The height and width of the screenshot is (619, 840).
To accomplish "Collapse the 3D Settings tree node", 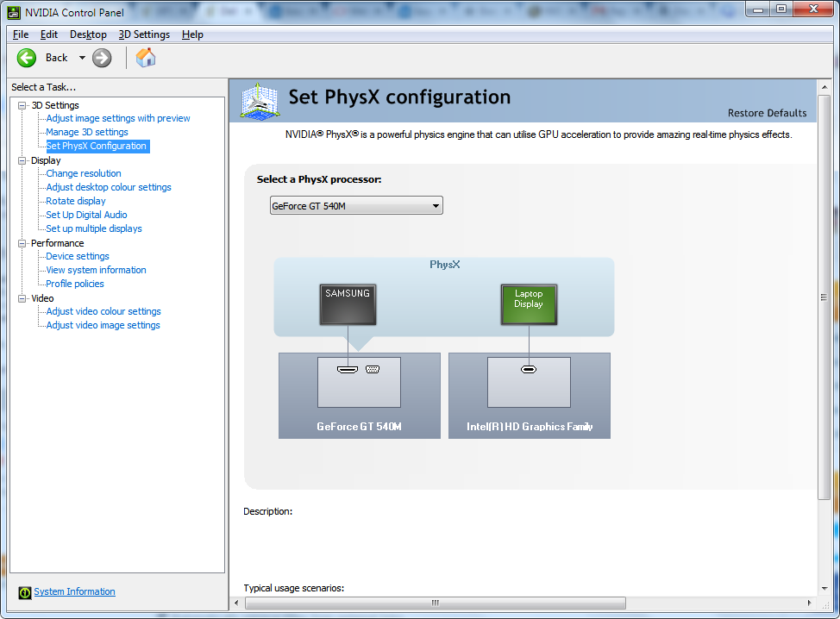I will 22,105.
